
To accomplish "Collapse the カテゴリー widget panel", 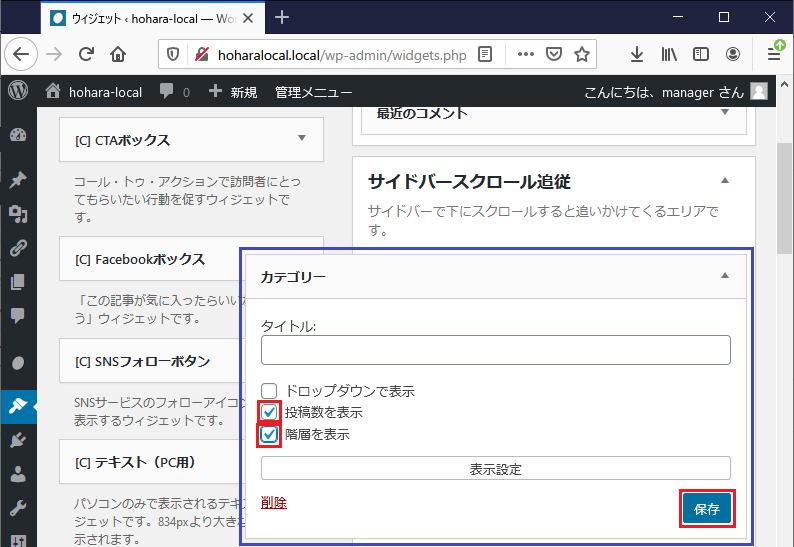I will point(725,275).
